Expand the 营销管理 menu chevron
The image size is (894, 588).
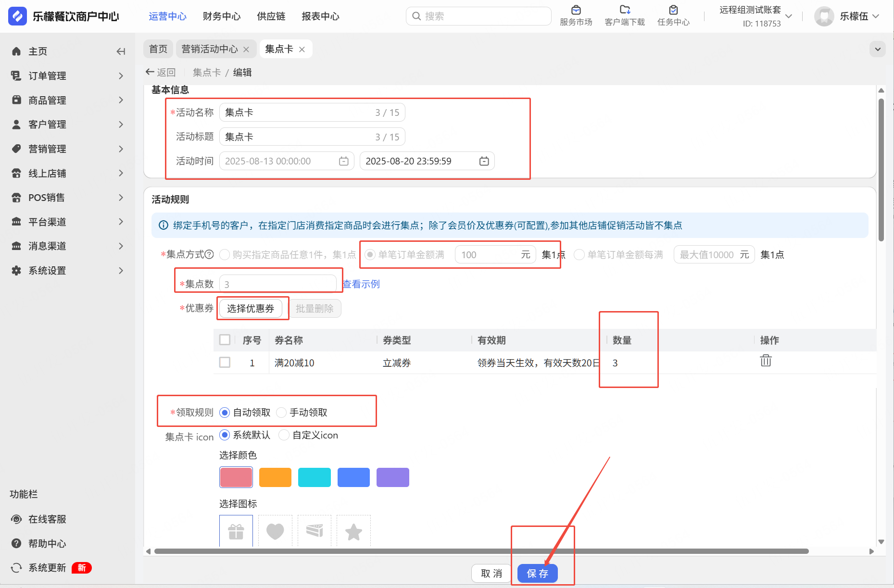[x=121, y=149]
